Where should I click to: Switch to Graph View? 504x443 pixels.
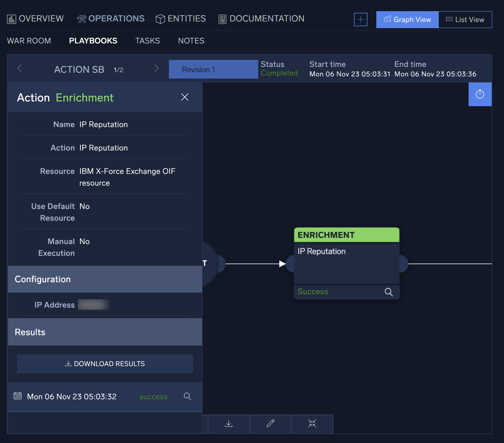tap(407, 20)
